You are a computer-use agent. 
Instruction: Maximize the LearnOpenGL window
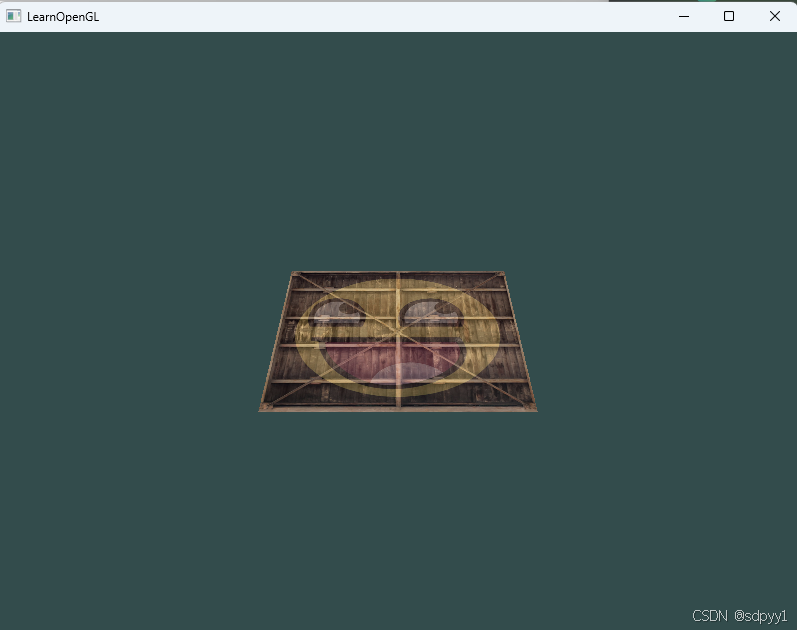coord(729,16)
